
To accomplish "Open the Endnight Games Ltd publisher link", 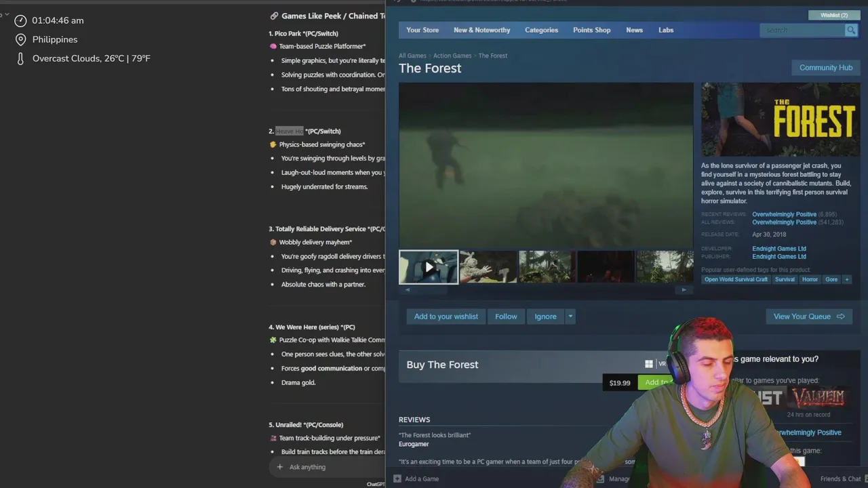I will click(x=779, y=257).
